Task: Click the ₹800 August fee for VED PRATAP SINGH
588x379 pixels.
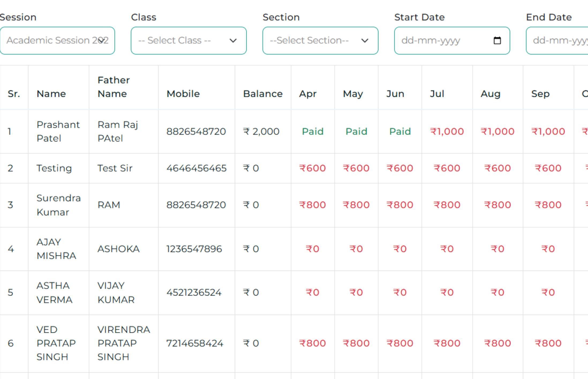Action: coord(497,343)
